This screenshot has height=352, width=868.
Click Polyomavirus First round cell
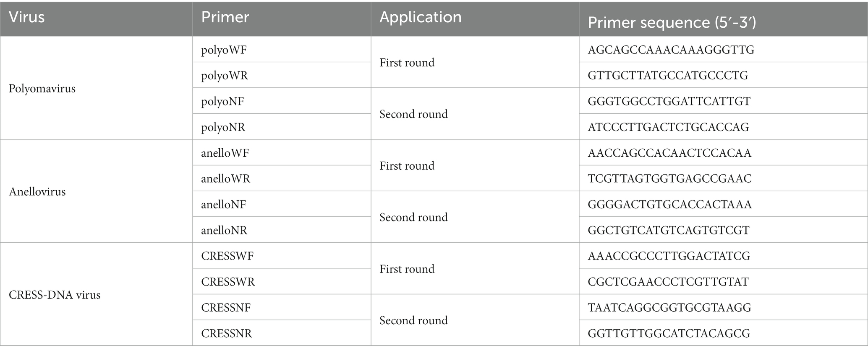475,62
